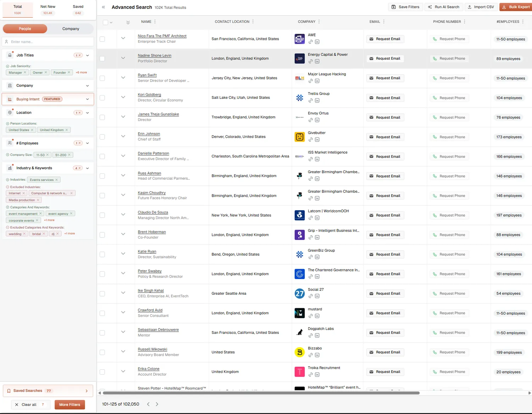The width and height of the screenshot is (532, 414).
Task: Open AWE company website link icon
Action: click(311, 42)
